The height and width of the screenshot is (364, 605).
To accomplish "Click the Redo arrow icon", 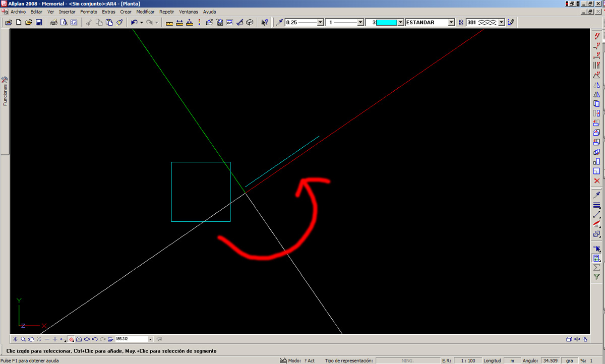I will click(x=149, y=23).
